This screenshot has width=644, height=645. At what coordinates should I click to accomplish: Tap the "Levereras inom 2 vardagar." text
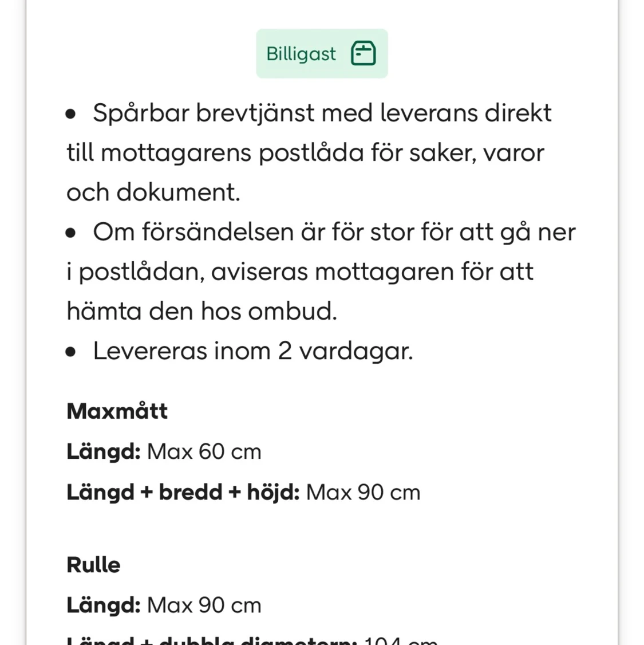[252, 351]
